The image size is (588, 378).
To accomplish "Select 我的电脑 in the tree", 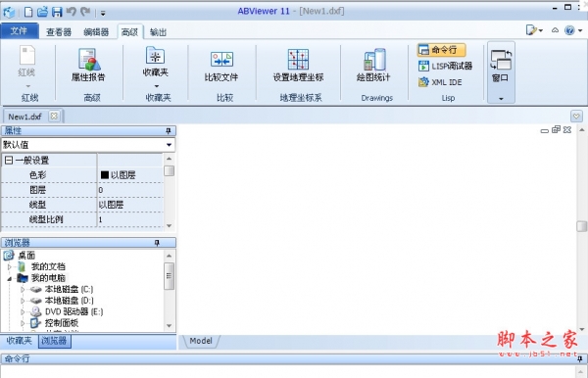I will (x=48, y=278).
